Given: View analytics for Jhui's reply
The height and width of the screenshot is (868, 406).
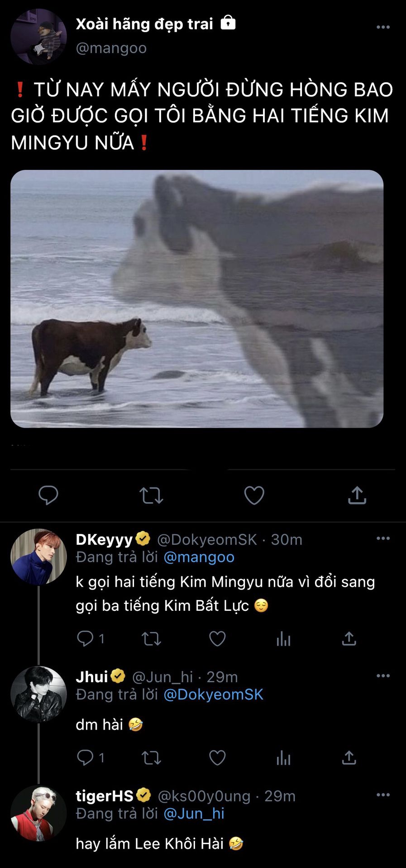Looking at the screenshot, I should pyautogui.click(x=283, y=758).
